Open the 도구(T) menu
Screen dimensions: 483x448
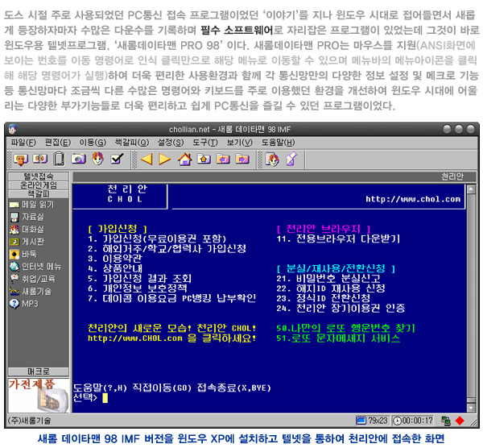point(205,143)
